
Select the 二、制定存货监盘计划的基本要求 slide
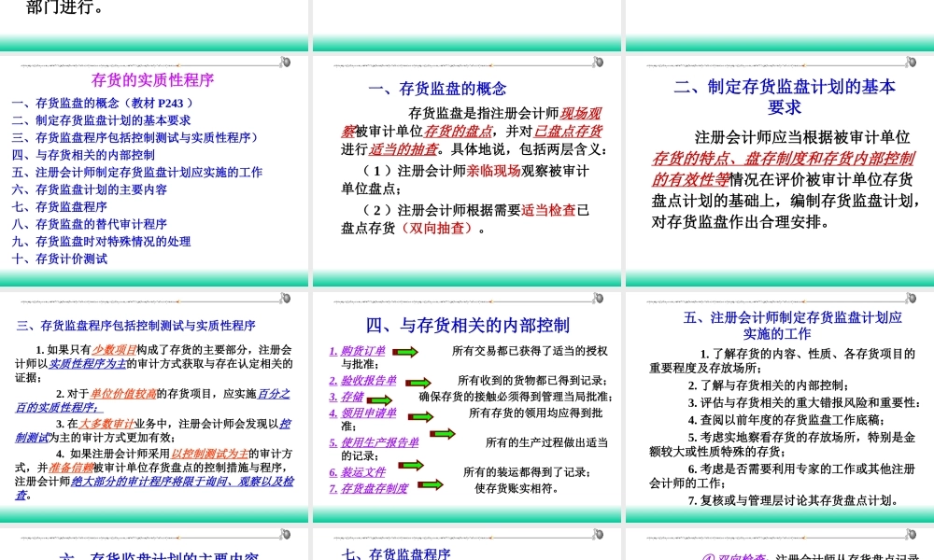780,171
